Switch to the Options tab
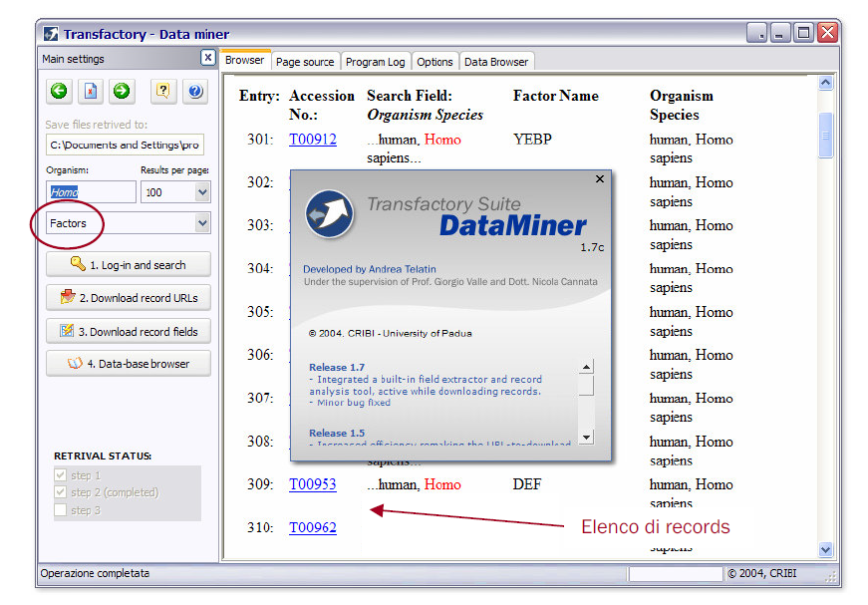The width and height of the screenshot is (868, 605). click(434, 62)
